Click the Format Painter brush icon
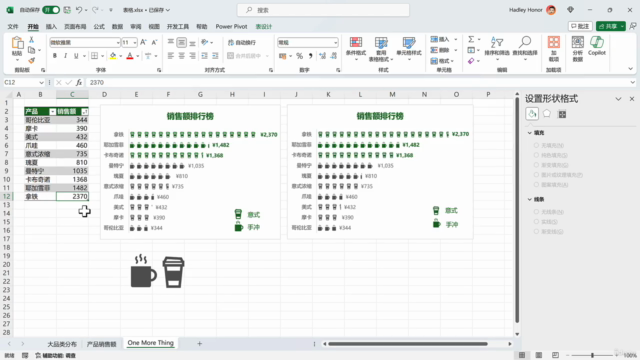The image size is (640, 360). tap(31, 60)
